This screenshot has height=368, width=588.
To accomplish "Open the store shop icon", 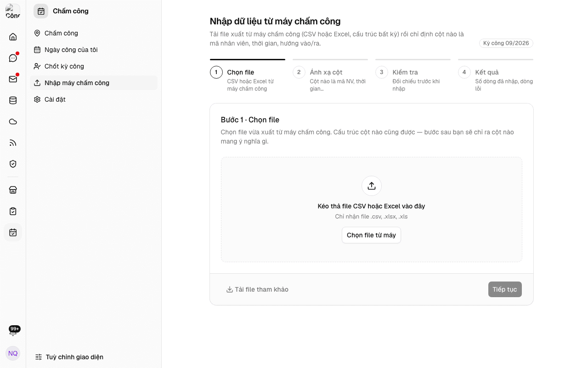I will click(x=13, y=190).
